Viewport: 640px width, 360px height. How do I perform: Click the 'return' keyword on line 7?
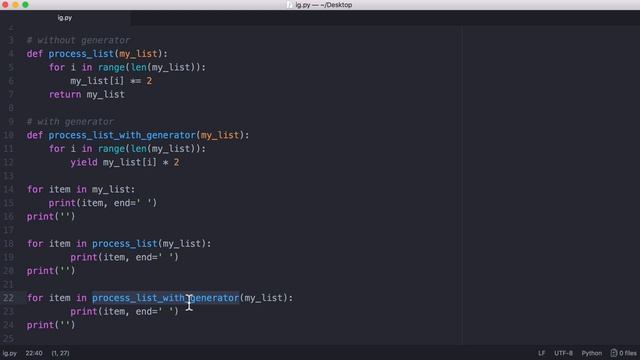pos(65,95)
